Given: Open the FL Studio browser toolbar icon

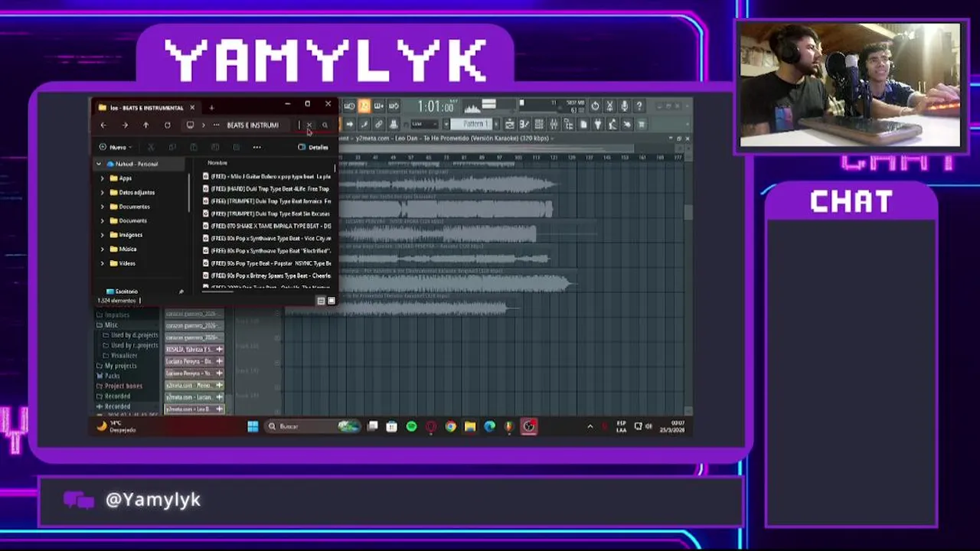Looking at the screenshot, I should (x=569, y=124).
